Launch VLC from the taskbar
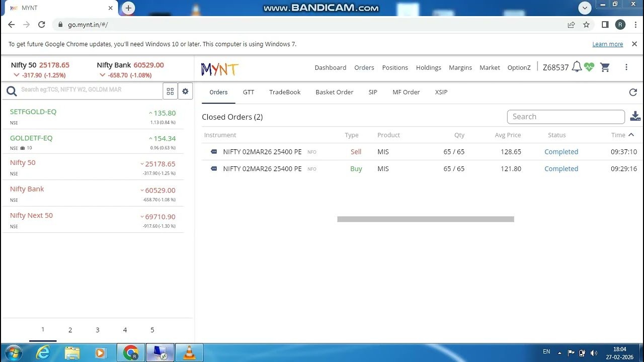 click(189, 352)
